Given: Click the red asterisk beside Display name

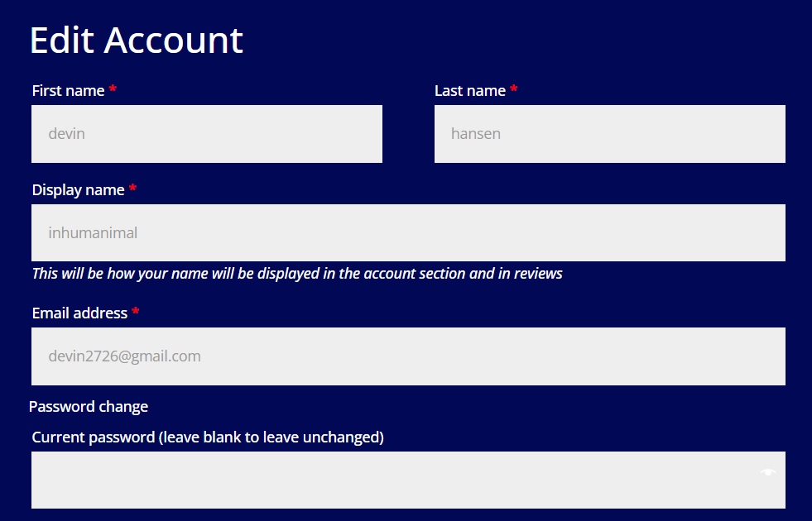Looking at the screenshot, I should point(132,188).
